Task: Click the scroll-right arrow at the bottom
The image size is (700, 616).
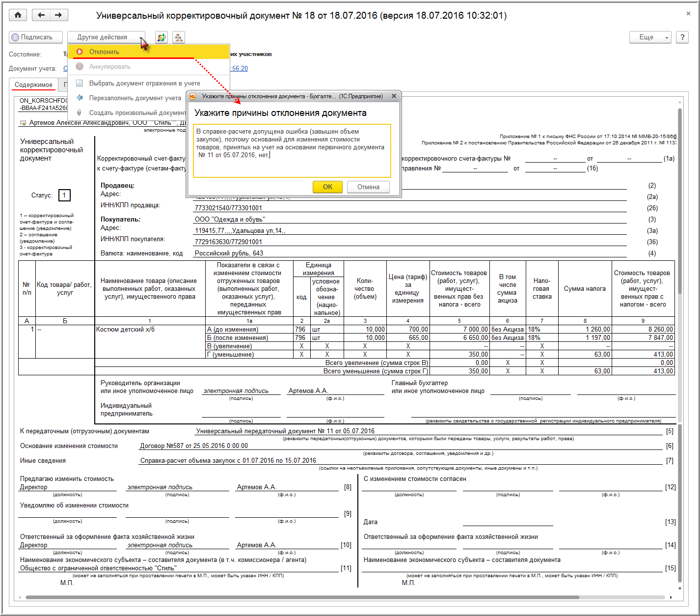Action: coord(671,597)
